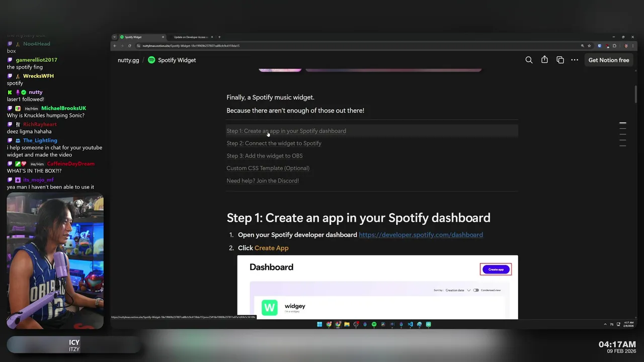
Task: Click CaffeineDayDream username in chat
Action: [x=70, y=163]
